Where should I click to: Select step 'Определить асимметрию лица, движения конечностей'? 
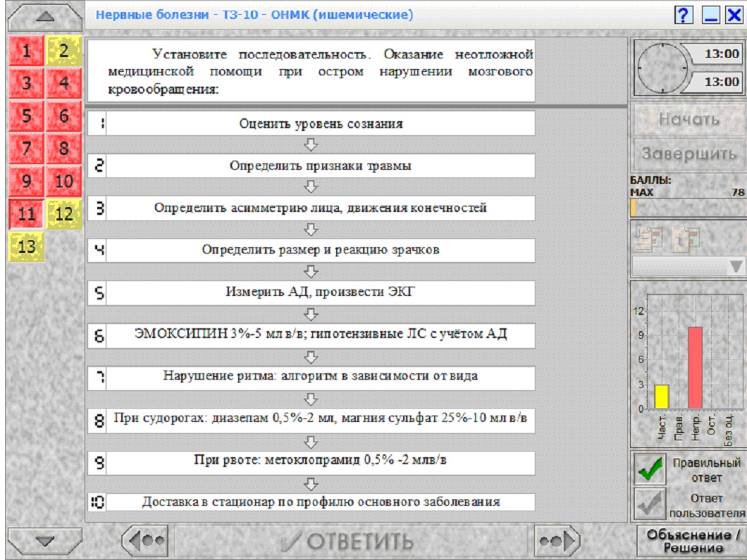coord(321,208)
